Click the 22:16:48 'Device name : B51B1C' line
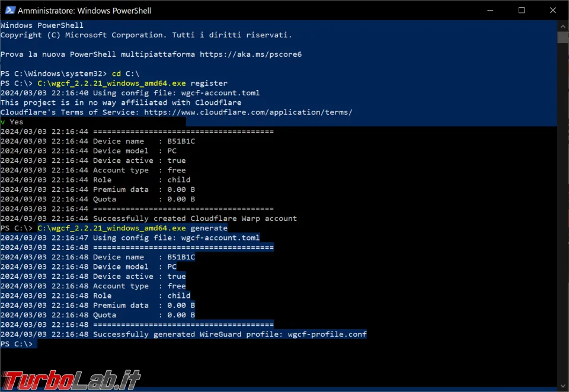Viewport: 569px width, 392px height. (98, 257)
